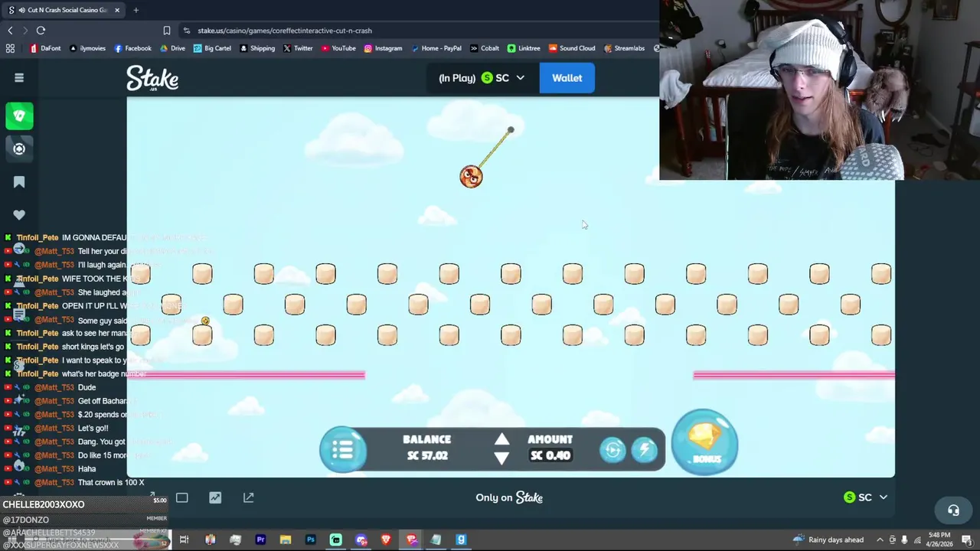This screenshot has width=980, height=551.
Task: Toggle the autoplay circular arrow button
Action: click(612, 450)
